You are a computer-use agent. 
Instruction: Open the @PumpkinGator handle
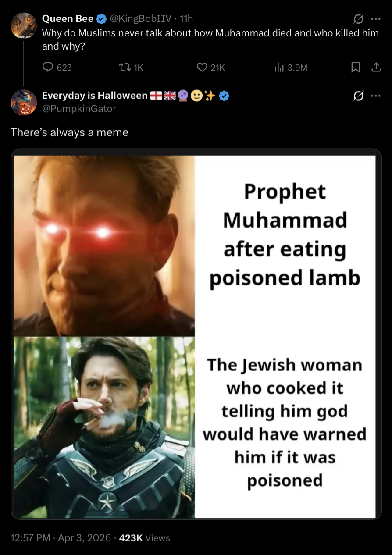point(79,109)
